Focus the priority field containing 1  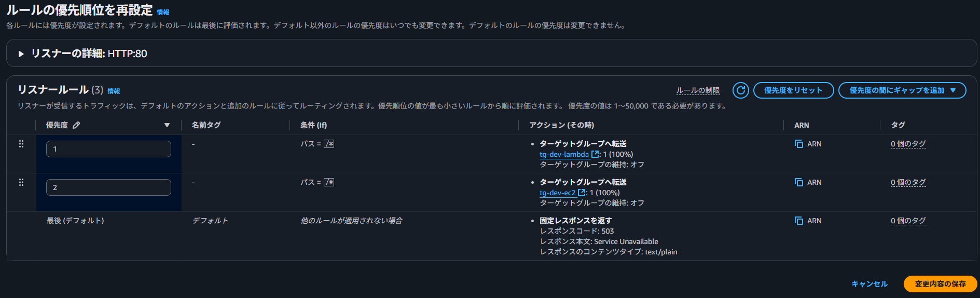click(x=108, y=149)
